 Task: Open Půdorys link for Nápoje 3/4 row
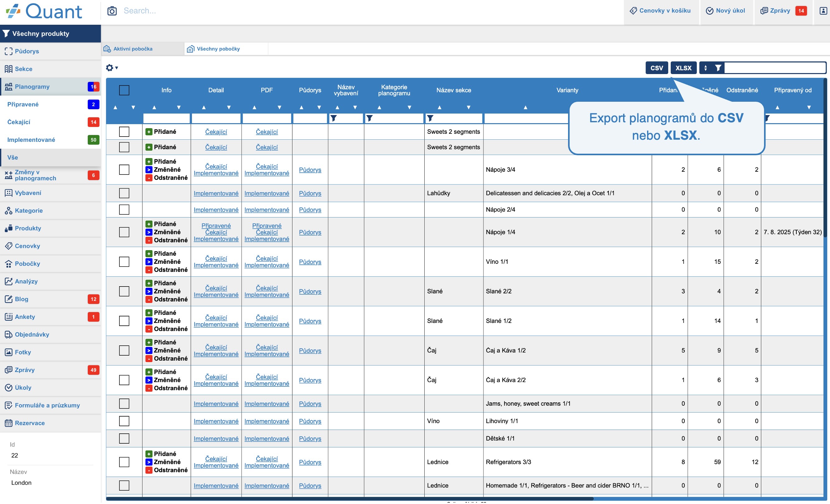[310, 170]
